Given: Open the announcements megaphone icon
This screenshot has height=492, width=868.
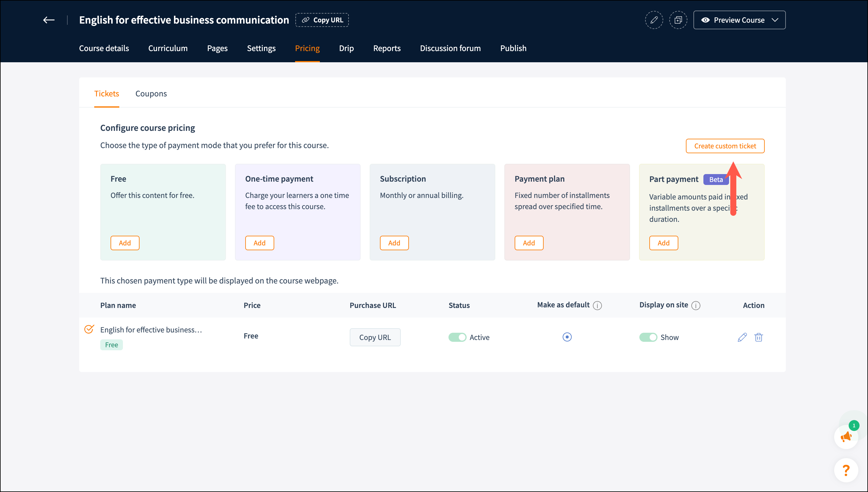Looking at the screenshot, I should [846, 437].
